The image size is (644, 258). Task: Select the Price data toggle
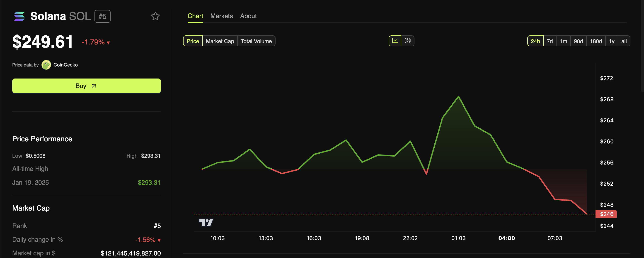coord(193,41)
